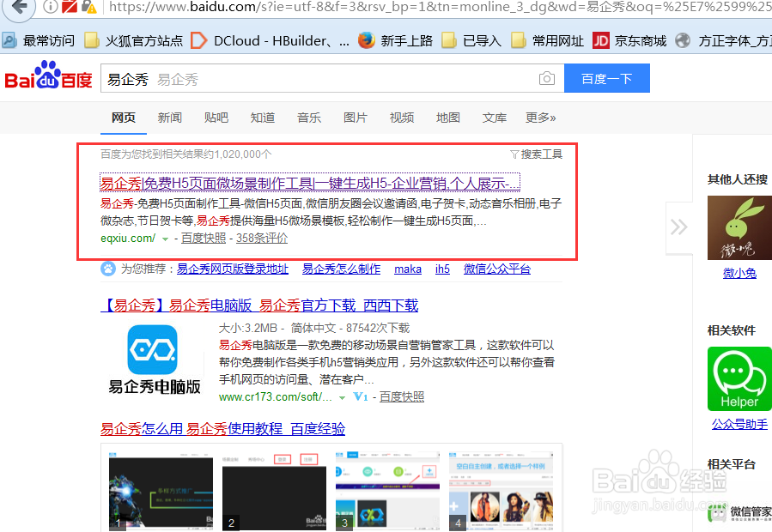Open the 新手上路 Firefox bookmark

[395, 40]
